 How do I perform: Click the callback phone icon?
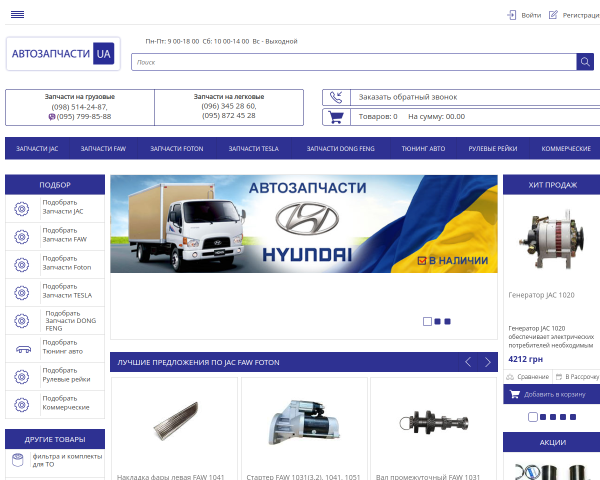click(336, 97)
